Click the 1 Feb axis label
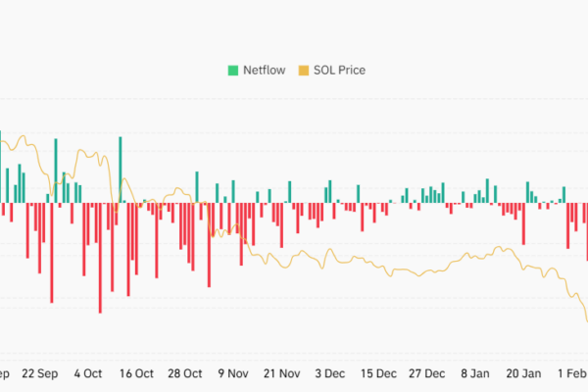Image resolution: width=588 pixels, height=392 pixels. click(x=571, y=373)
